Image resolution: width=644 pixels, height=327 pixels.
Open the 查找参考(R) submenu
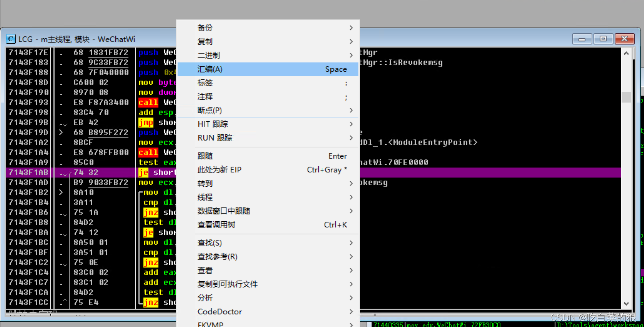(x=268, y=257)
